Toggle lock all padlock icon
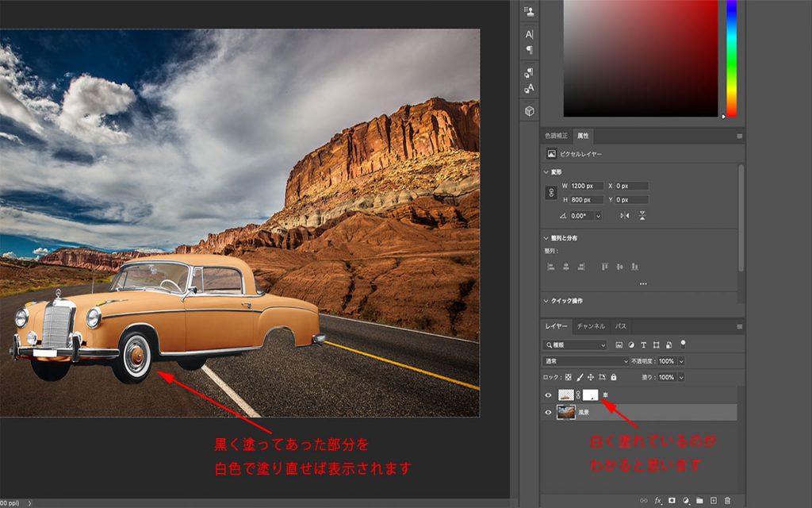Screen dimensions: 812x508 click(x=614, y=377)
